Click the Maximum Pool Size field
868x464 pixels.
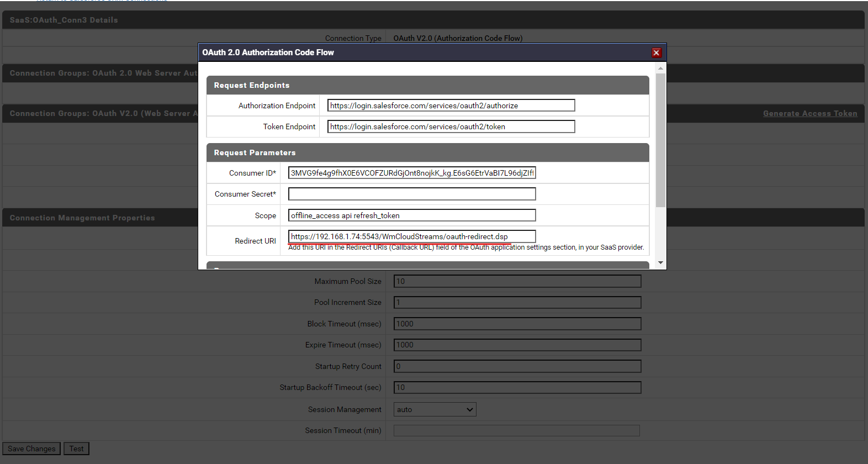517,281
